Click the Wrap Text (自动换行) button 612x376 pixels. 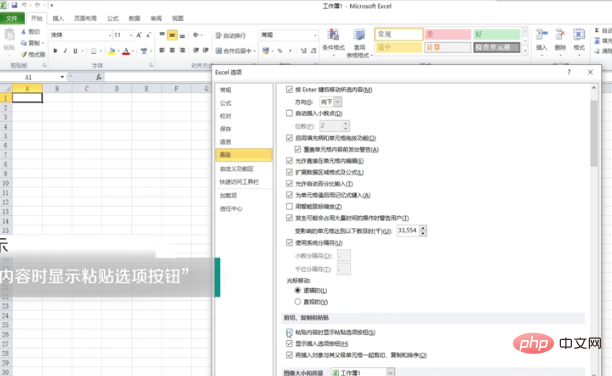pos(231,36)
